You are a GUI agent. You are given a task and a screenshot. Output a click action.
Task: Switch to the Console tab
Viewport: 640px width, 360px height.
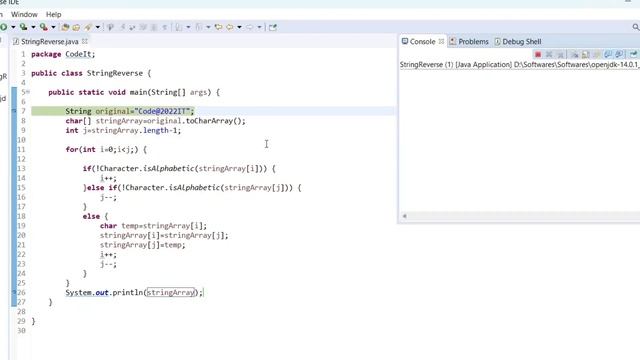(x=422, y=42)
